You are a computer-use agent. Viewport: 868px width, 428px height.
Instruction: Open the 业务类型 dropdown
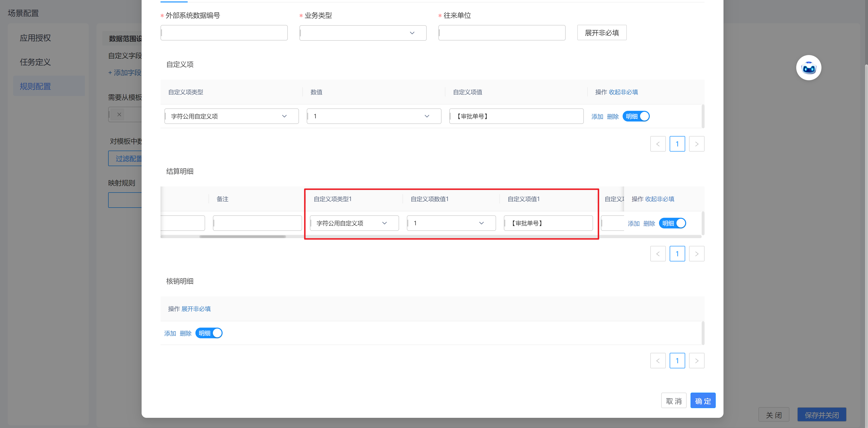click(362, 33)
